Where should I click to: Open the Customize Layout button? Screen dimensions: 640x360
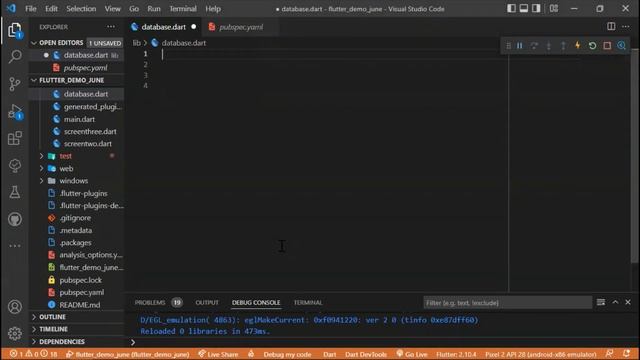(554, 9)
